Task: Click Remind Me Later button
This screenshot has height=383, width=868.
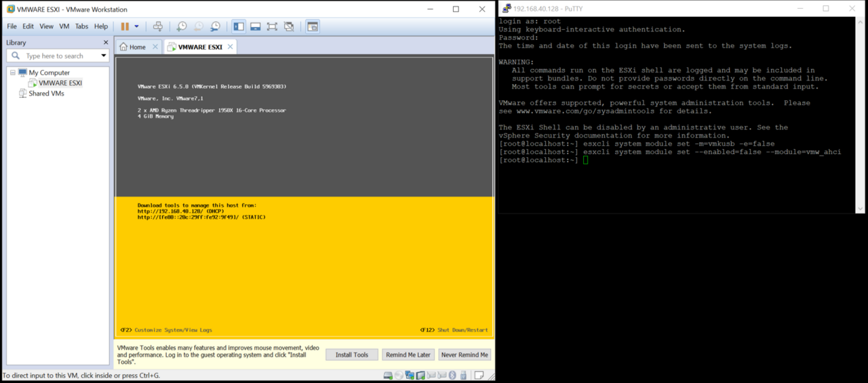Action: point(408,355)
